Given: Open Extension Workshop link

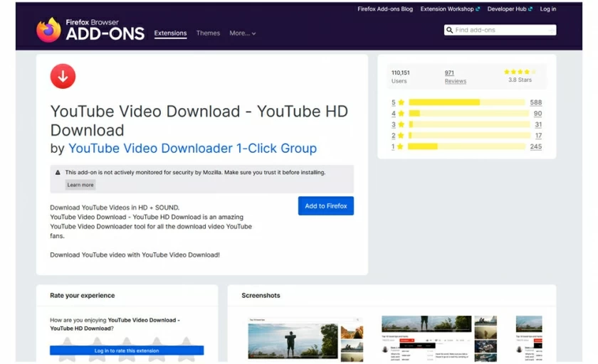Looking at the screenshot, I should click(450, 9).
